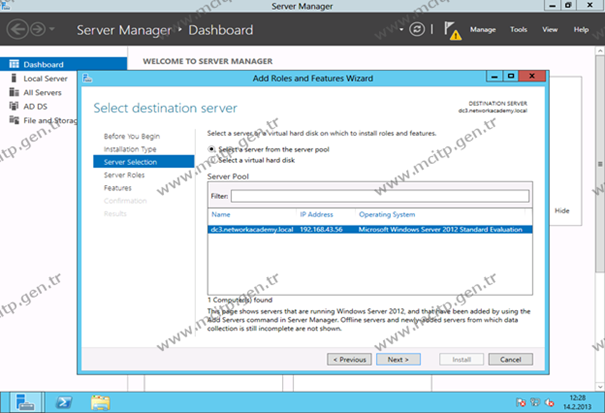Image resolution: width=605 pixels, height=413 pixels.
Task: Go to Before You Begin step
Action: (132, 136)
